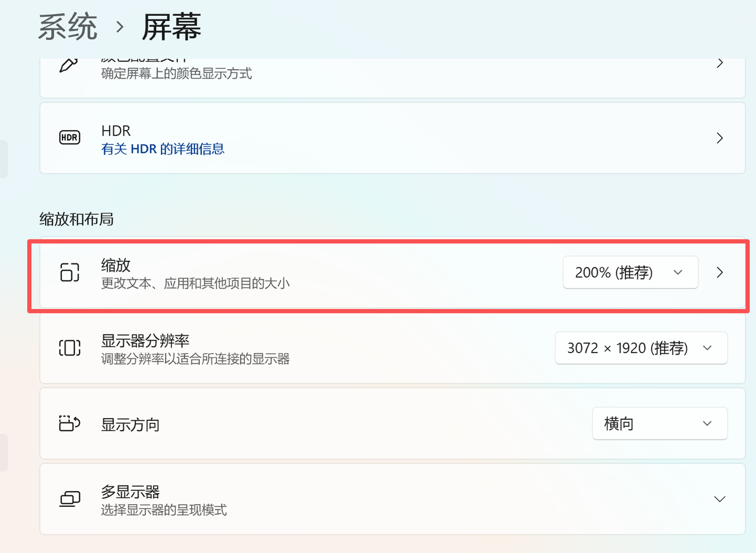
Task: Open custom scaling via 缩放 row chevron
Action: click(720, 272)
